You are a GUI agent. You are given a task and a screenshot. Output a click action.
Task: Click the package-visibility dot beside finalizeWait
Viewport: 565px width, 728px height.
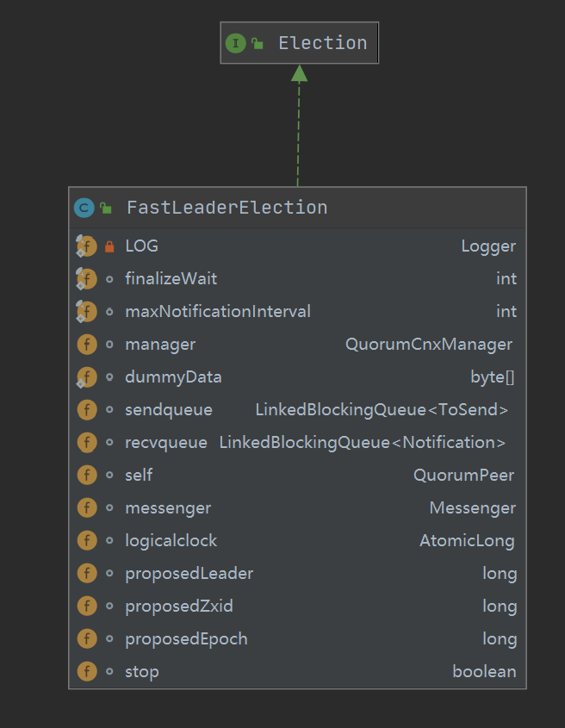pyautogui.click(x=109, y=279)
